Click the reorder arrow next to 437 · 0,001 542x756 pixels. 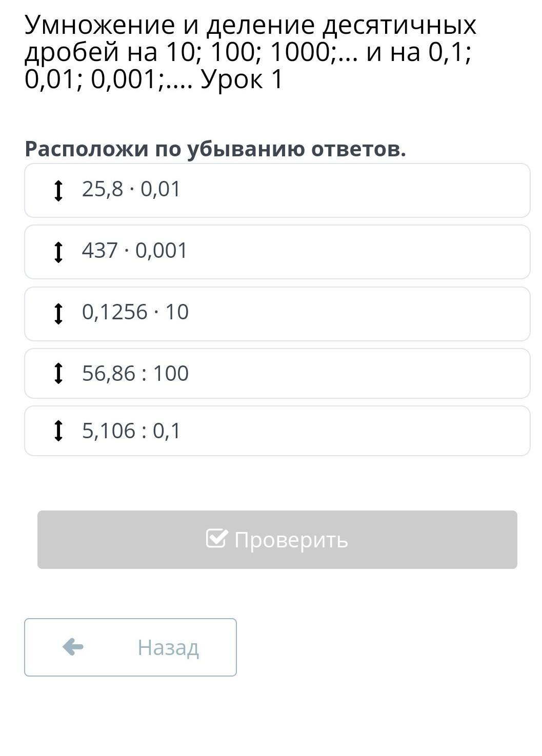[58, 252]
